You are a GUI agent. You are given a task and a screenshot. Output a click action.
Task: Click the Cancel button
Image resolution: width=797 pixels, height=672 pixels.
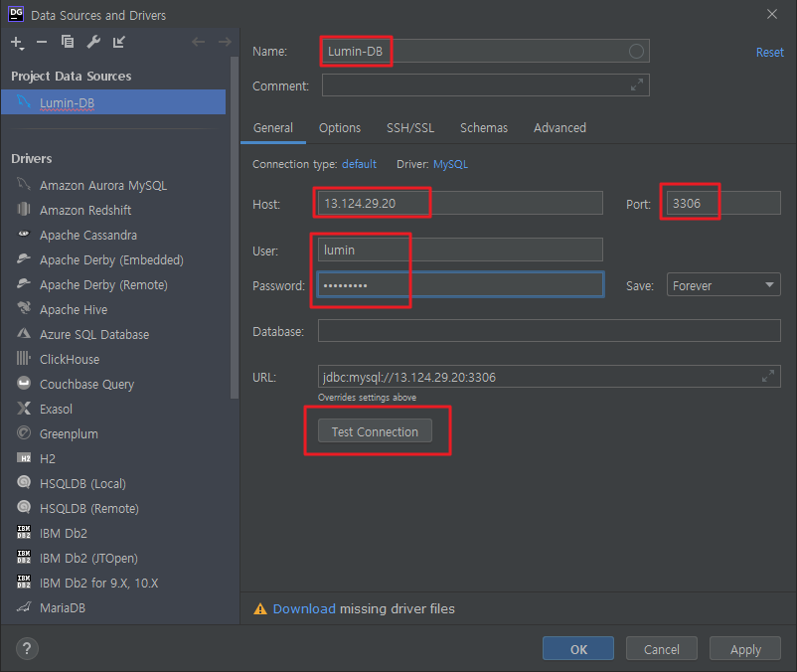click(x=661, y=648)
